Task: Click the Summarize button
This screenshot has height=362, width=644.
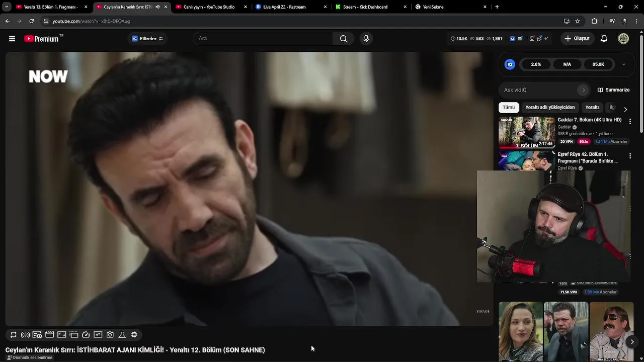Action: coord(614,90)
